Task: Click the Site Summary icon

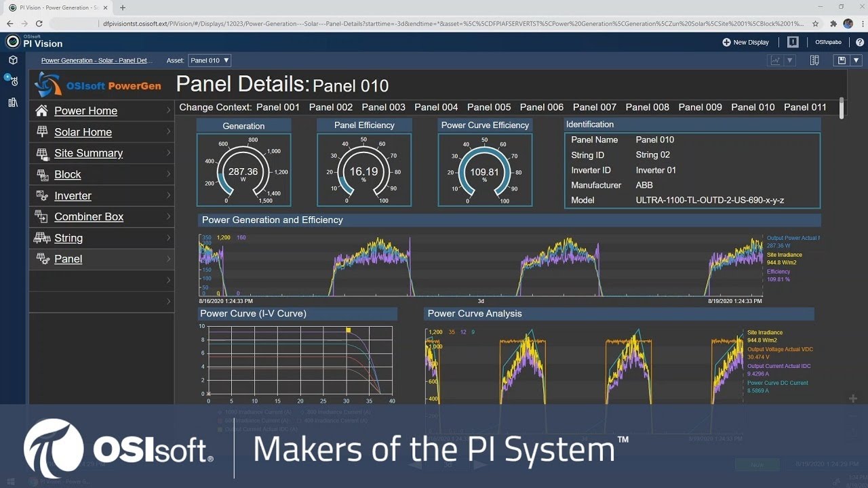Action: [42, 153]
